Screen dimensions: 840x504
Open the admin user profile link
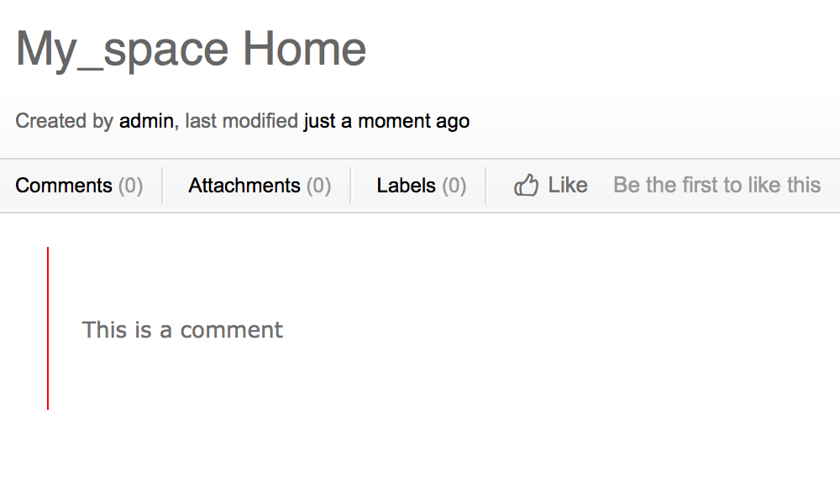coord(146,121)
